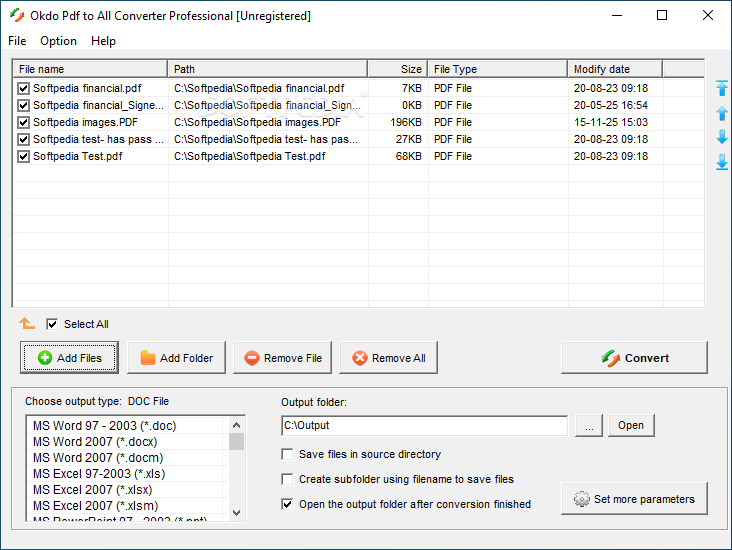Click the 20-05-25 16:54 modify date cell
732x550 pixels.
click(x=615, y=106)
